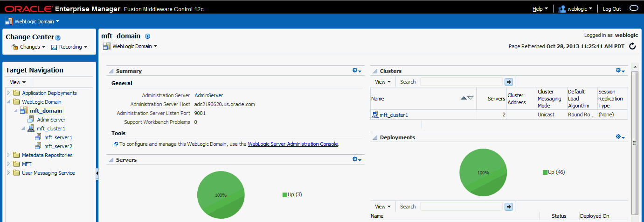The image size is (644, 222).
Task: Open the top WebLogic Domain menu
Action: click(37, 21)
